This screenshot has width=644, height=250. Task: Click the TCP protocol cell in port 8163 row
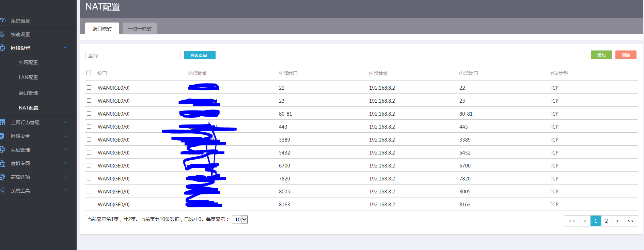[554, 205]
